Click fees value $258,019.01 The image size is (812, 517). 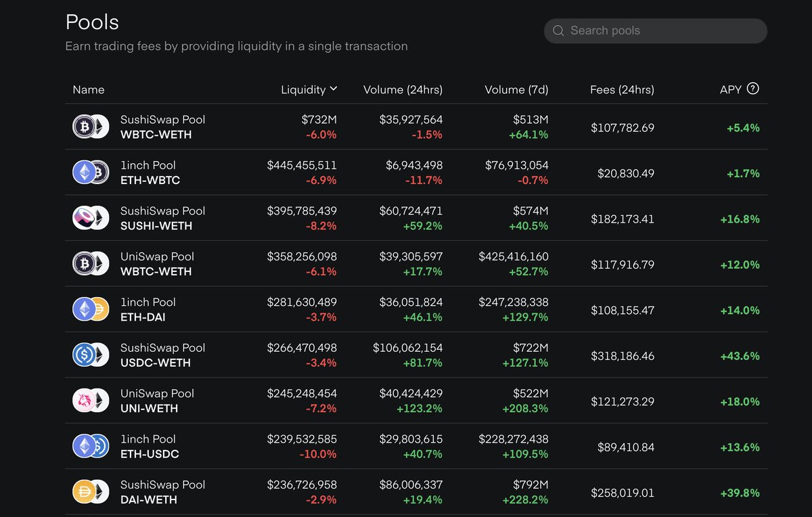pyautogui.click(x=623, y=493)
